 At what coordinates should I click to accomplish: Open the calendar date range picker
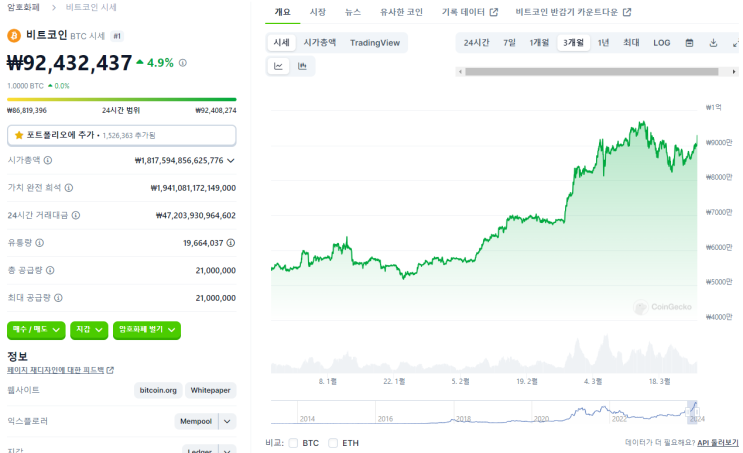click(x=689, y=43)
